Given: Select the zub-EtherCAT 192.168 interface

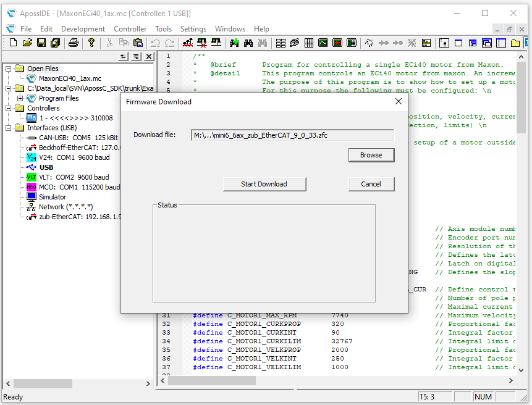Looking at the screenshot, I should 80,217.
